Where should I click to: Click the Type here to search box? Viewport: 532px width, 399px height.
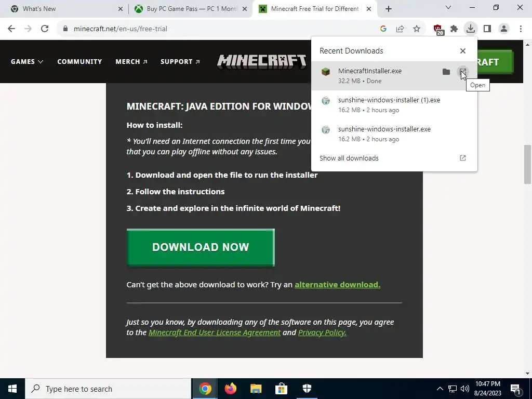[108, 389]
